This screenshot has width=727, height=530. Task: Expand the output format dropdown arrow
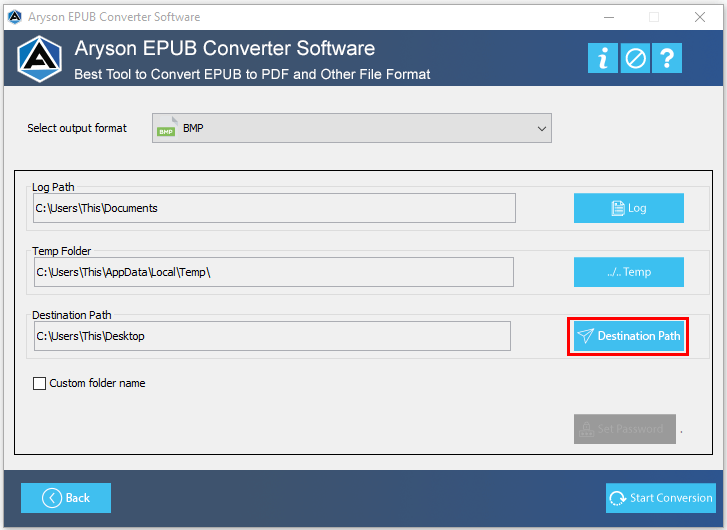[542, 128]
